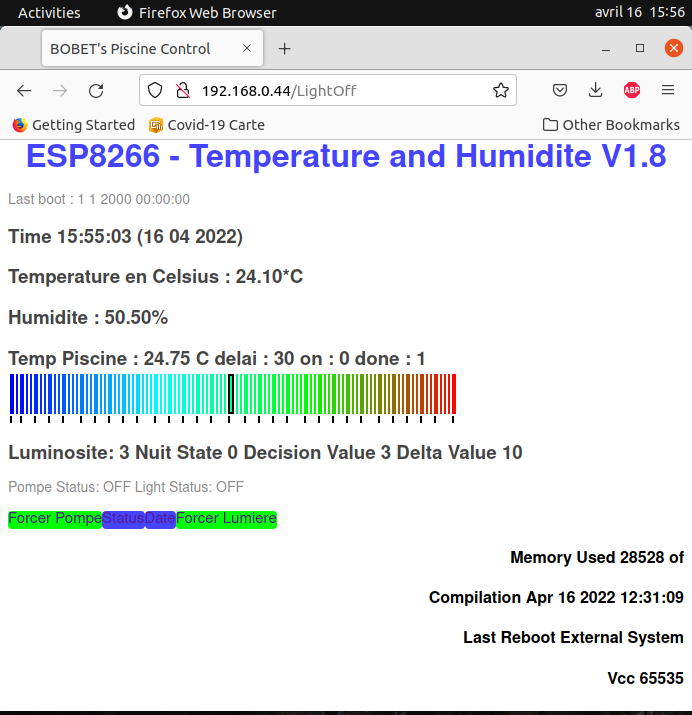This screenshot has width=692, height=715.
Task: Save page to Pocket
Action: point(560,90)
